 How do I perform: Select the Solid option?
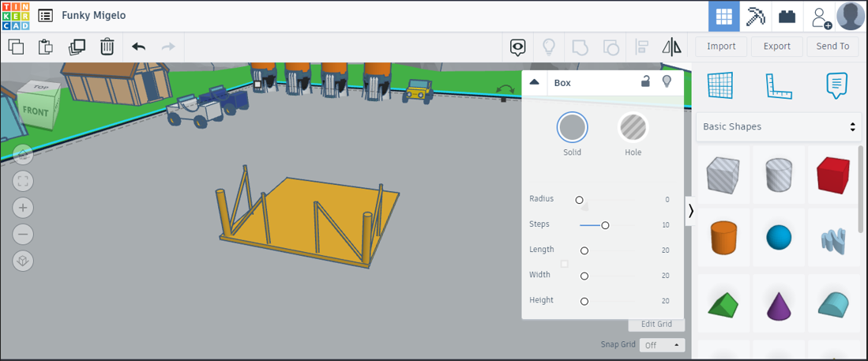click(x=572, y=127)
